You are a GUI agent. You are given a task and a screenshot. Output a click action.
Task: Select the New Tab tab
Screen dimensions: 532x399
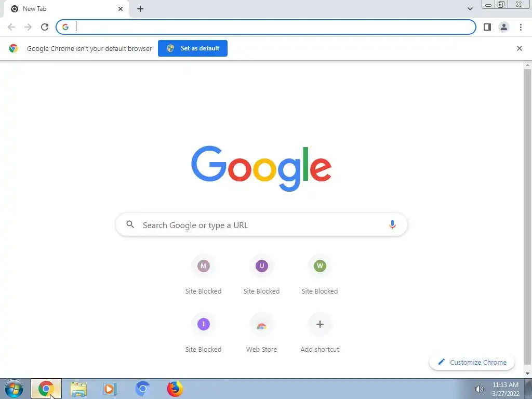click(x=66, y=9)
